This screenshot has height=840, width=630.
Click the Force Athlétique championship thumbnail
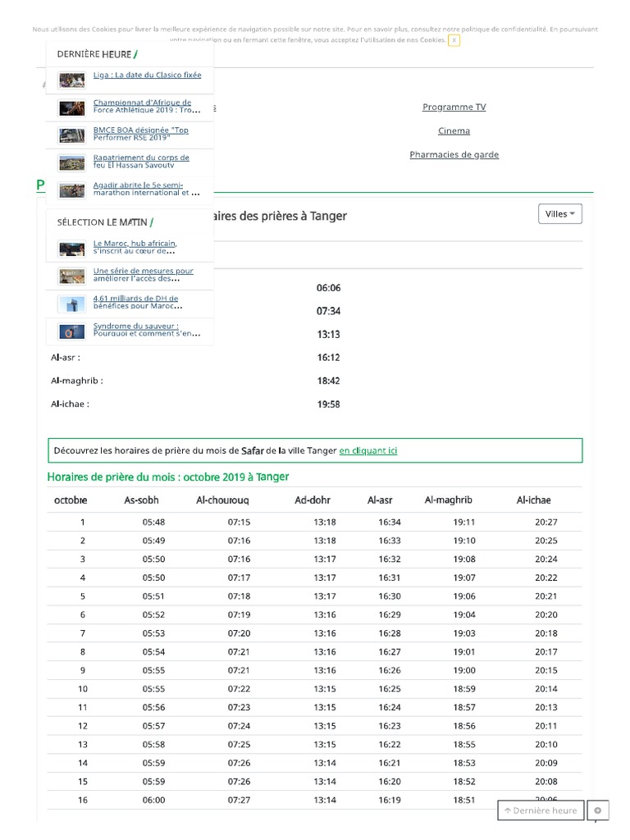tap(72, 108)
